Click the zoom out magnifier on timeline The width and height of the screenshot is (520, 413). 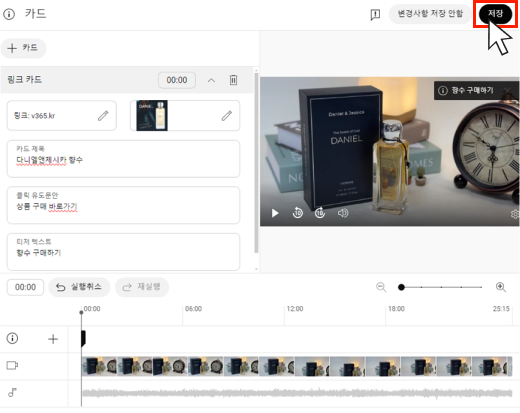click(x=381, y=287)
